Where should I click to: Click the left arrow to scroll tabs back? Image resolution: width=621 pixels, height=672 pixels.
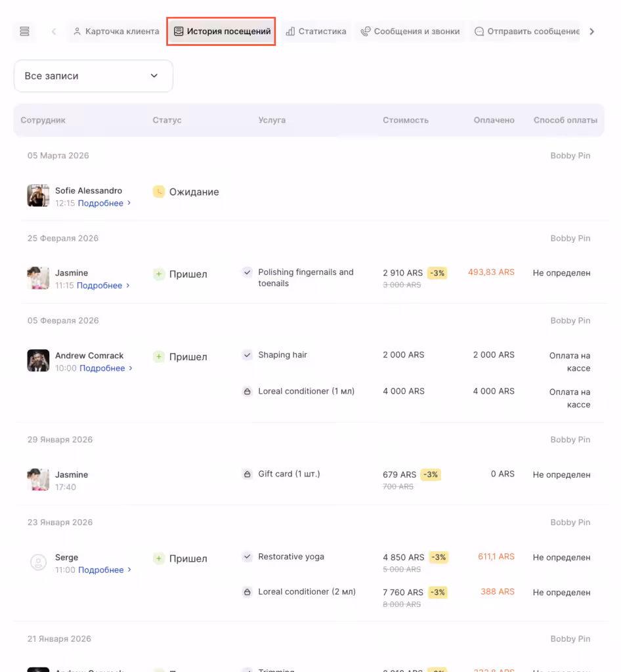[54, 31]
